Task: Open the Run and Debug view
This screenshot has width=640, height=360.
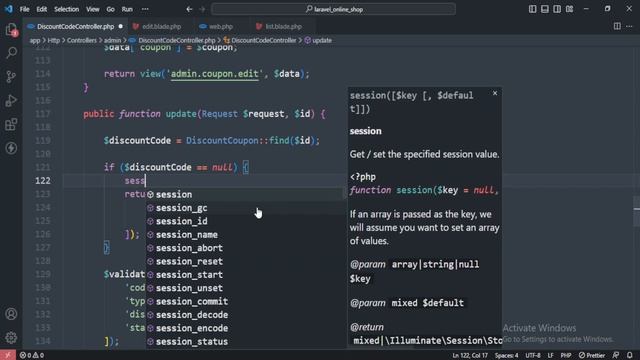Action: point(11,100)
